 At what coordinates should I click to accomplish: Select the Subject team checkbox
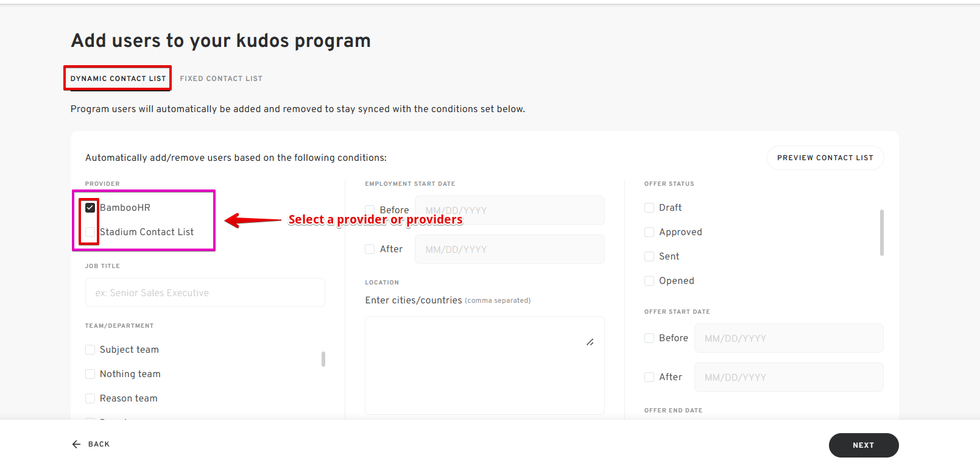[x=90, y=350]
